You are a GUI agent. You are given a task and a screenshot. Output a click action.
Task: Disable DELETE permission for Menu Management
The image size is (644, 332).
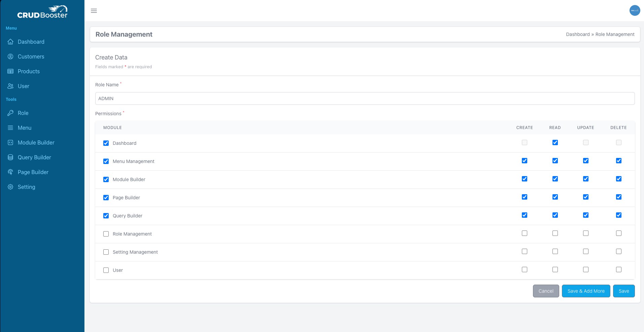tap(618, 161)
